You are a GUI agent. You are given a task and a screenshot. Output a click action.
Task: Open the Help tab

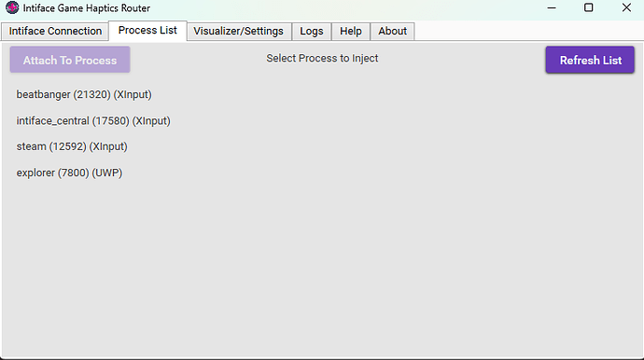351,31
